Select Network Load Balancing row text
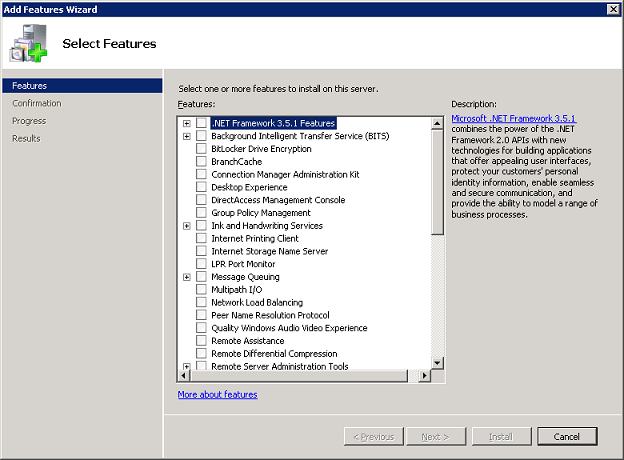Image resolution: width=624 pixels, height=460 pixels. tap(257, 302)
